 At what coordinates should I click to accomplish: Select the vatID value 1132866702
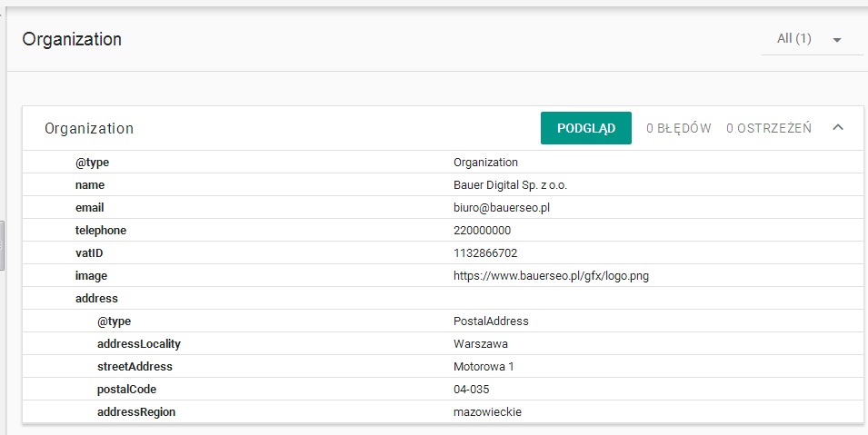pos(485,253)
